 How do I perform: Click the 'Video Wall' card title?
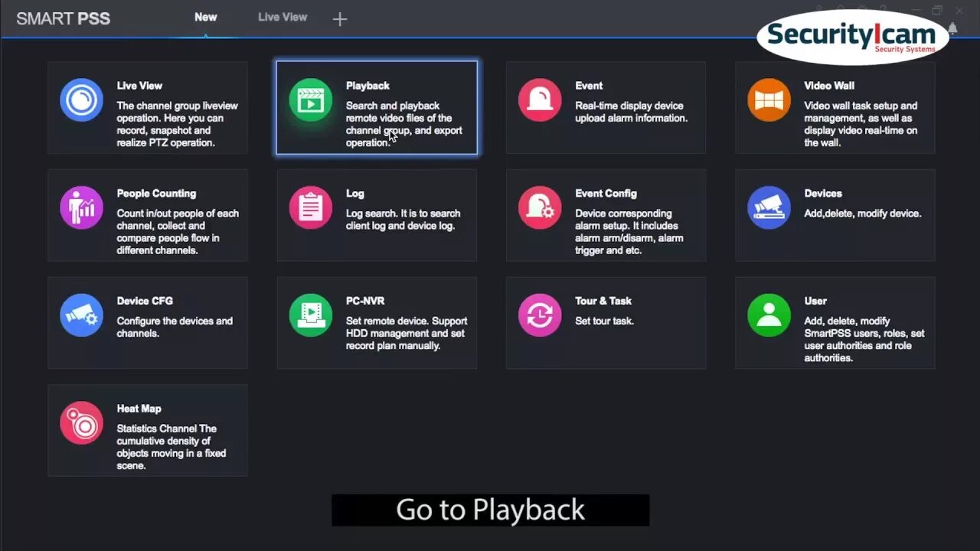(829, 86)
